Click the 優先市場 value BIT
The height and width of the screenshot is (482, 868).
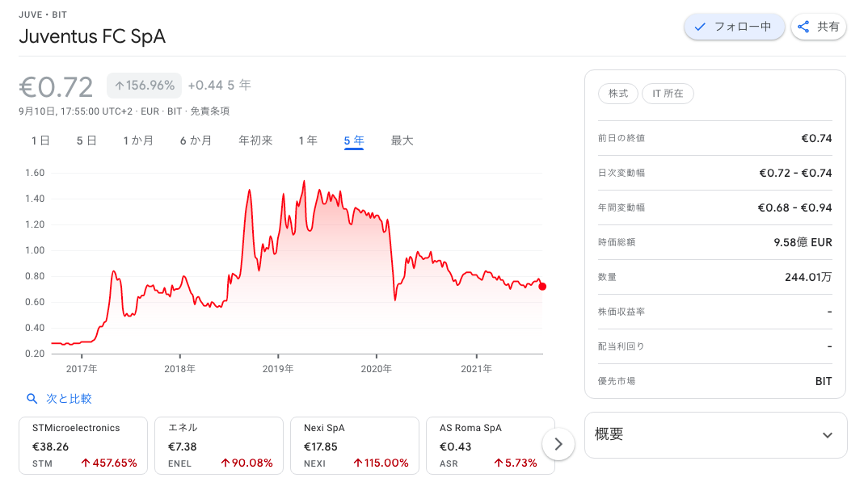click(x=824, y=381)
